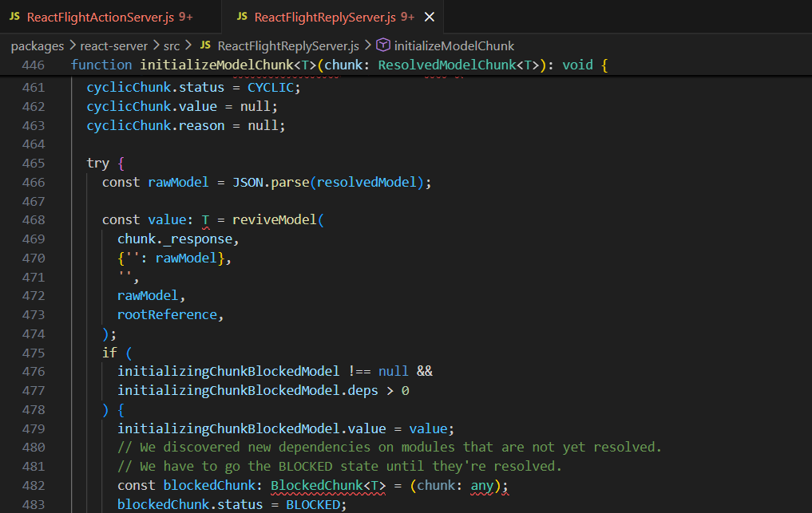The width and height of the screenshot is (812, 513).
Task: Select line number 475 in the gutter
Action: [34, 353]
